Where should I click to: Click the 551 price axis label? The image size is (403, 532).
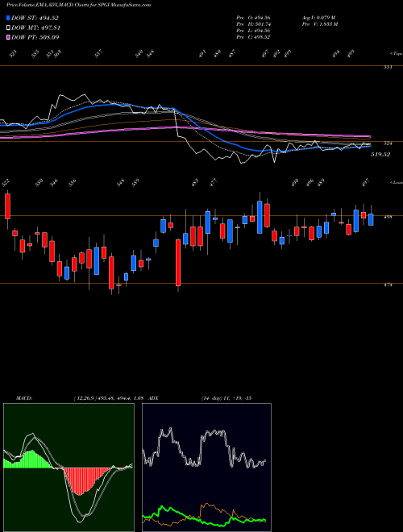point(388,67)
